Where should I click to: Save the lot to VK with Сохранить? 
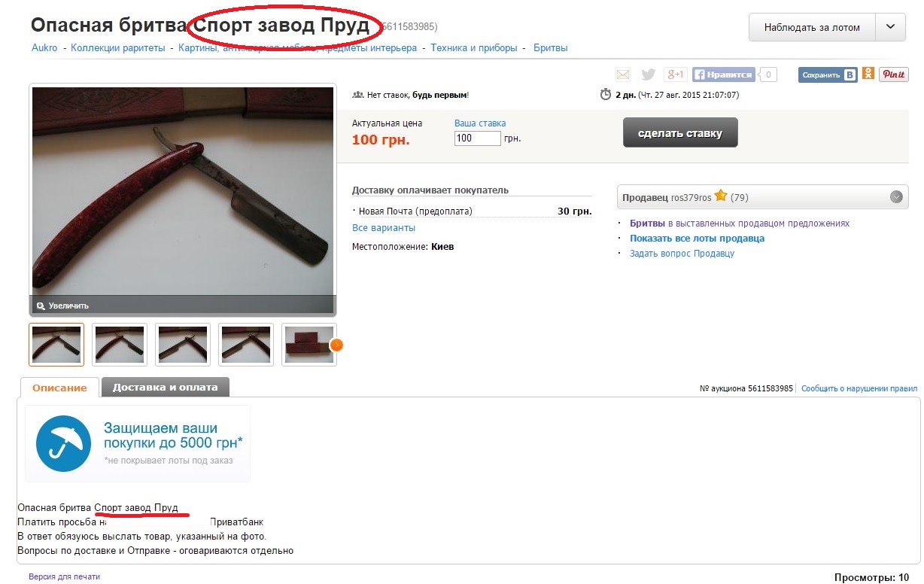828,75
